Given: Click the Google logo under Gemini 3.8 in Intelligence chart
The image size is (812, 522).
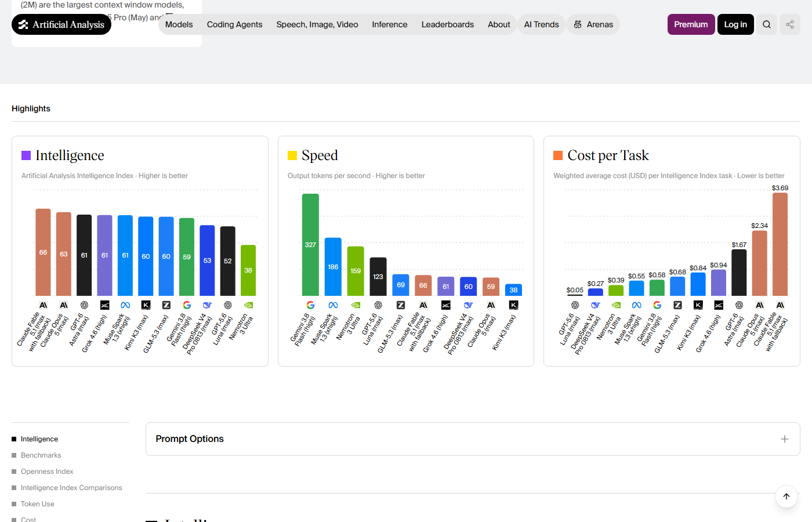Looking at the screenshot, I should point(187,305).
